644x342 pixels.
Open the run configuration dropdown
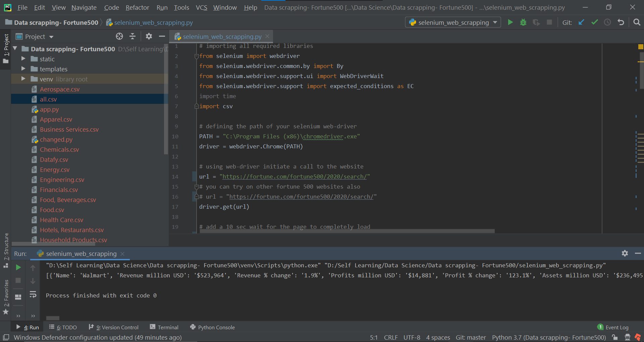453,22
